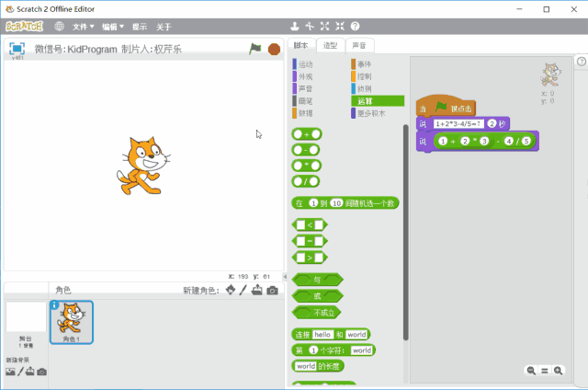The height and width of the screenshot is (390, 588).
Task: Add new sprite from camera
Action: (272, 291)
